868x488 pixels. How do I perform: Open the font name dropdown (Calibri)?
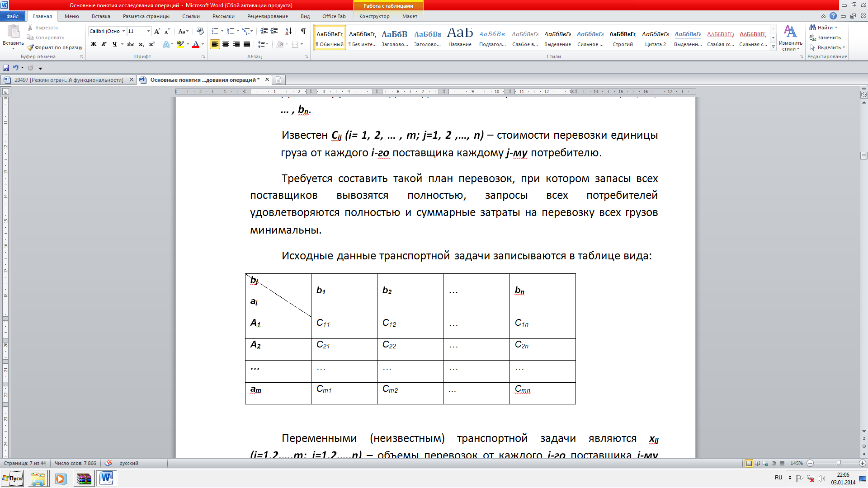(x=123, y=31)
